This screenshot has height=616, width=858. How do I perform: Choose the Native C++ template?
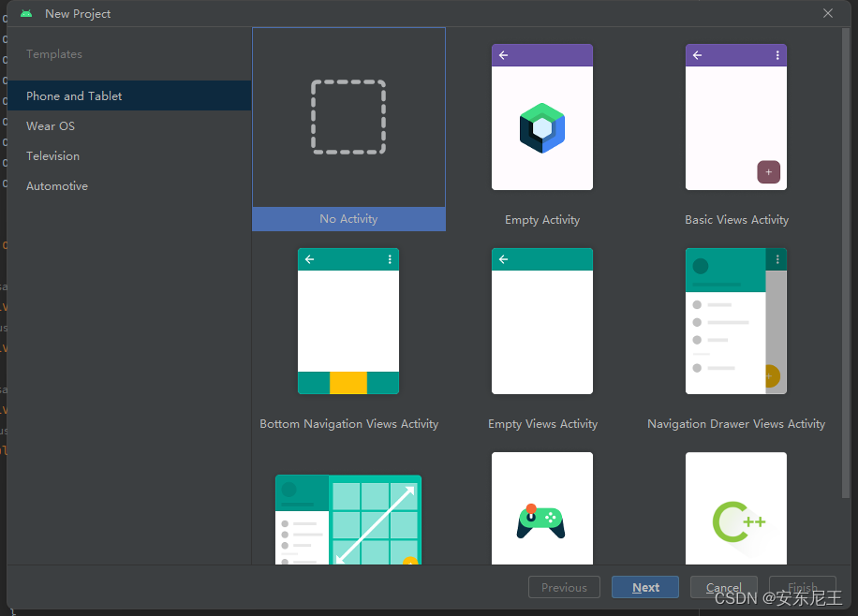(736, 508)
